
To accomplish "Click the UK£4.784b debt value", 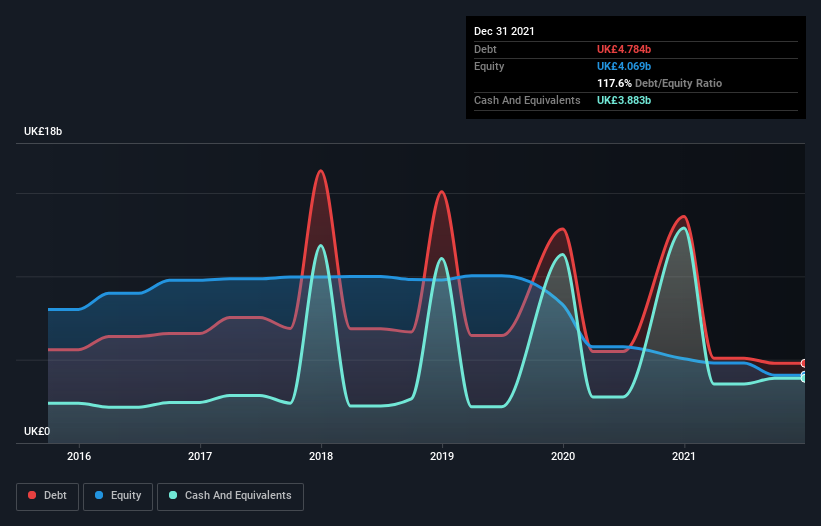I will [x=624, y=49].
